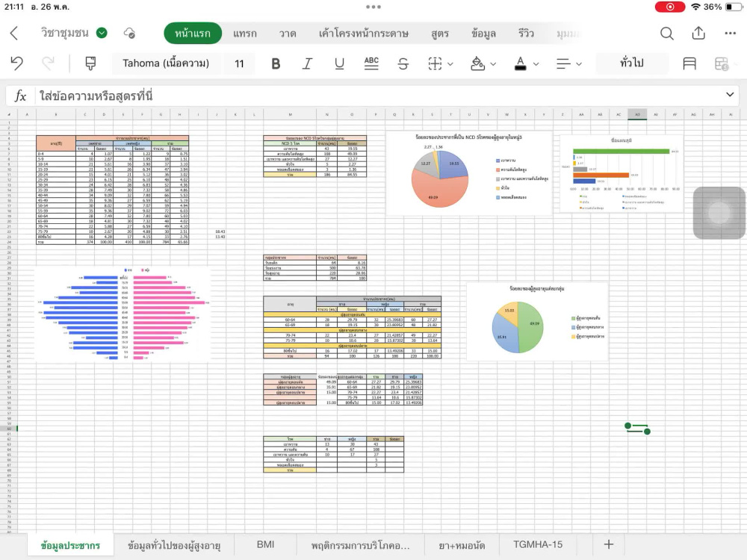Screen dimensions: 747x560
Task: Open the cell borders tool
Action: [435, 63]
